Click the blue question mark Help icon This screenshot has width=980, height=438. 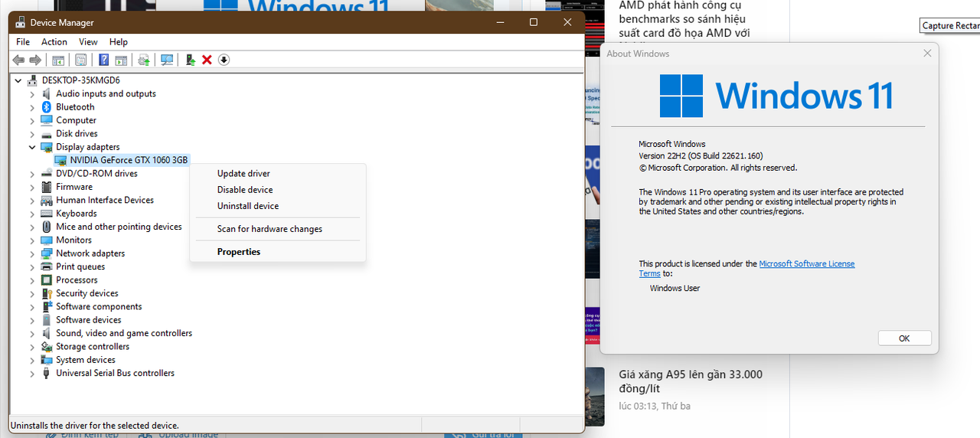click(x=103, y=60)
